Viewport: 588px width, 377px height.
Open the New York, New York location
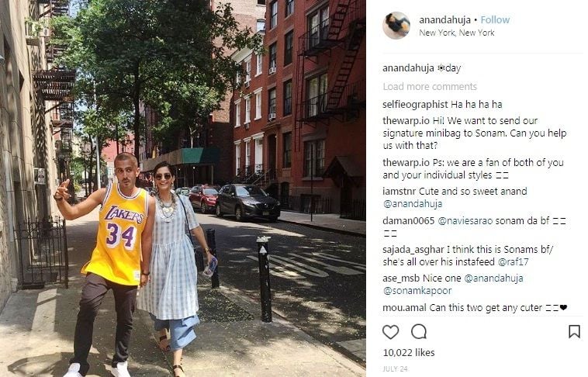[457, 33]
